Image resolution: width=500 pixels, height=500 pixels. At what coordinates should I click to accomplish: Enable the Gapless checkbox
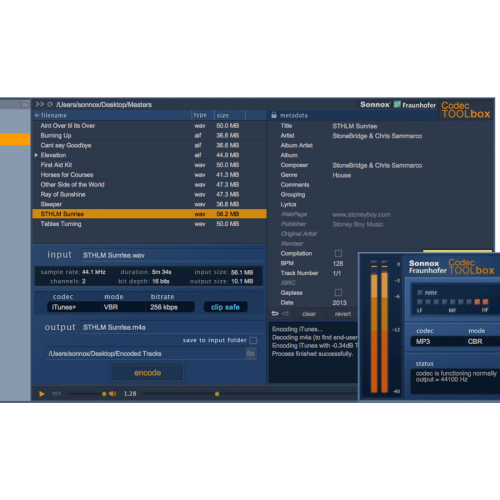click(x=338, y=293)
